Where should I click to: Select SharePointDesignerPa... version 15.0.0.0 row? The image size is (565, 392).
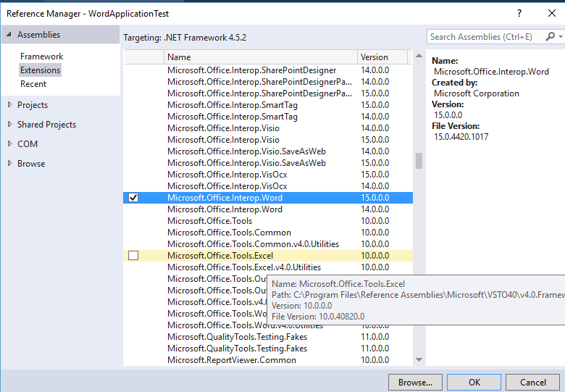[x=268, y=93]
